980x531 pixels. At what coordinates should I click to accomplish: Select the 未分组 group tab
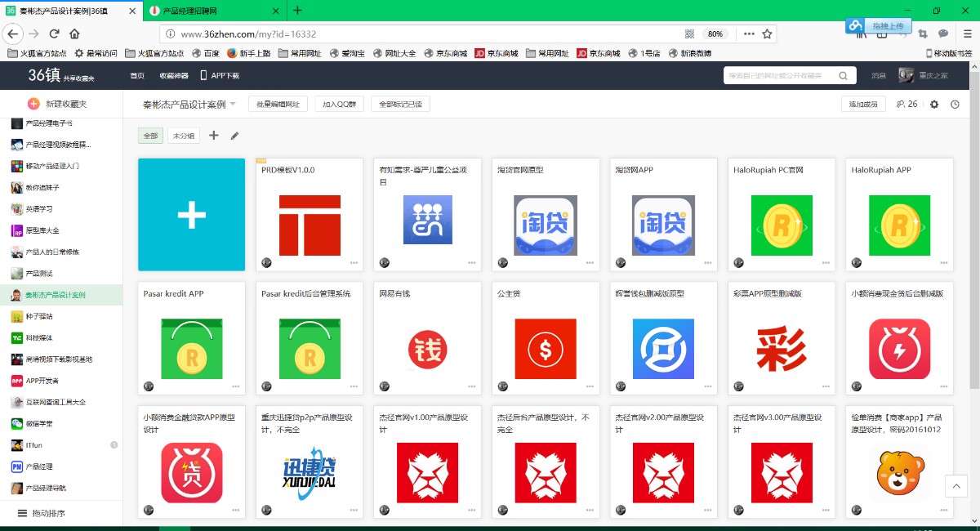184,136
